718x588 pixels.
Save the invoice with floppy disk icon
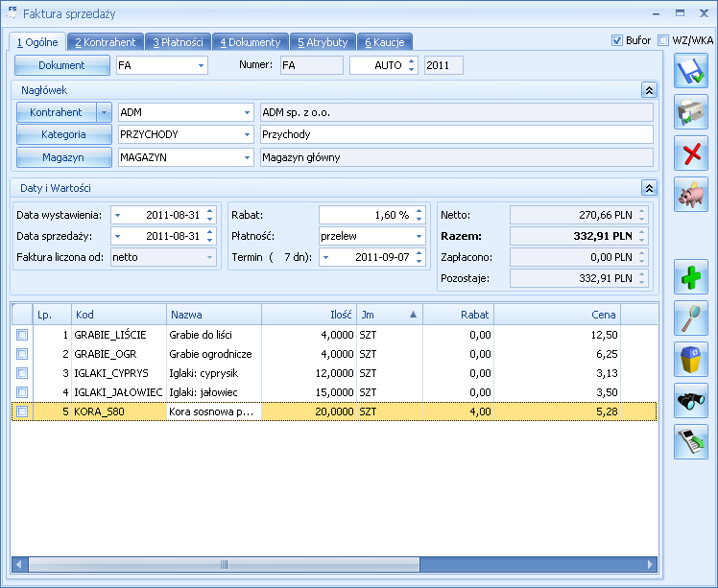click(691, 70)
